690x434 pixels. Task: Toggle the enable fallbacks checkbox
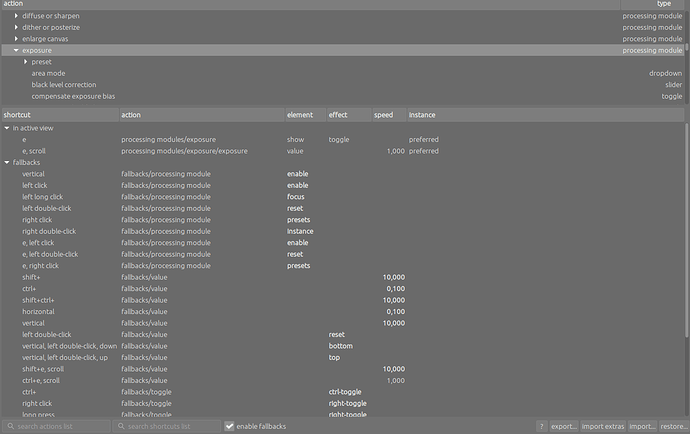[x=230, y=426]
